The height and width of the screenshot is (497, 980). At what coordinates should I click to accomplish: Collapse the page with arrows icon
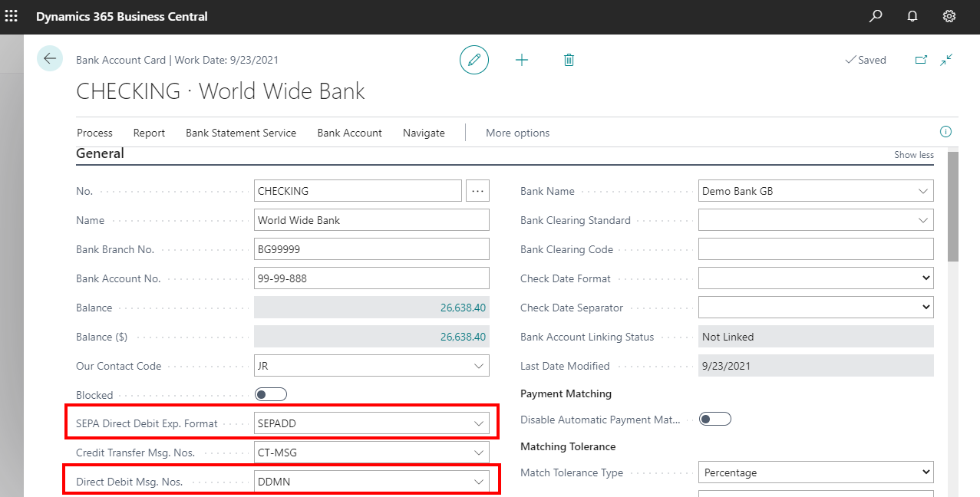tap(947, 59)
